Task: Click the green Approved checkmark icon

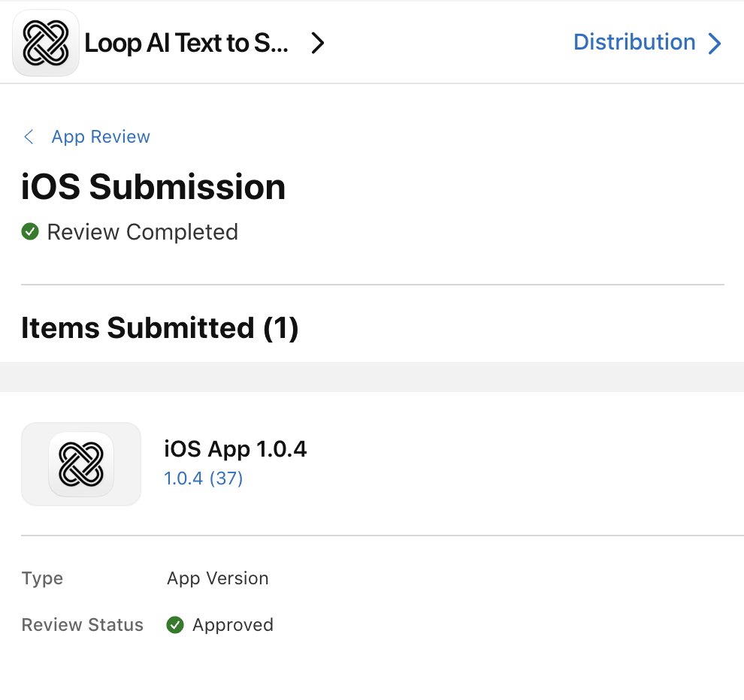Action: (x=175, y=625)
